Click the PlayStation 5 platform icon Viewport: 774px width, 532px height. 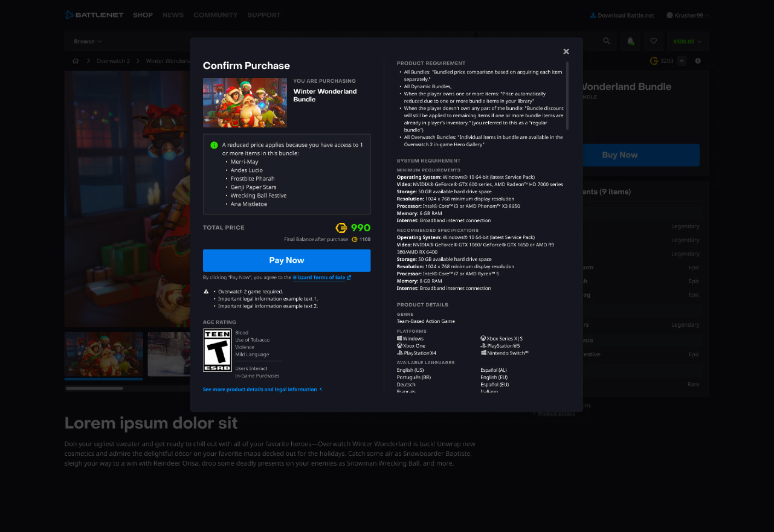point(483,346)
